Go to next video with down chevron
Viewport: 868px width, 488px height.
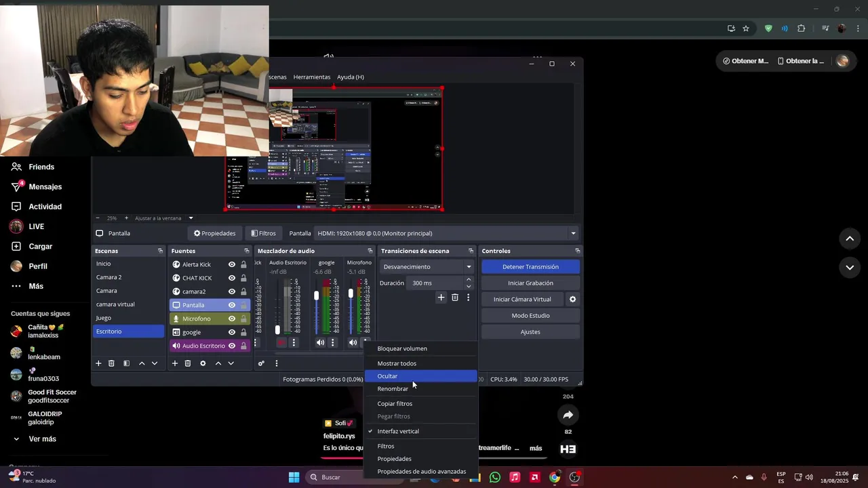(x=850, y=268)
